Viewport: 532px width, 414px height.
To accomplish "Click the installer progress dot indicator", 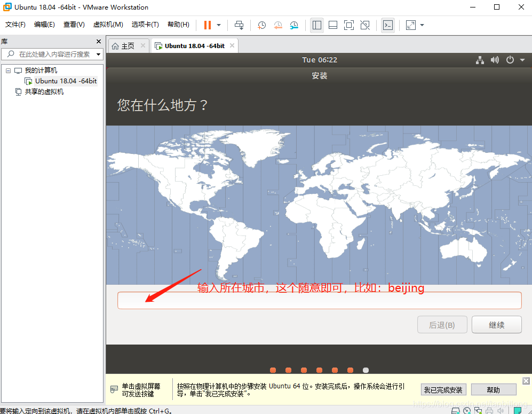I will pyautogui.click(x=319, y=370).
